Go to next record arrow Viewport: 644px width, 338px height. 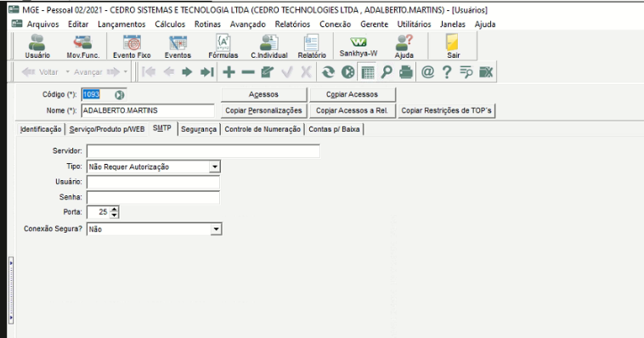(187, 72)
